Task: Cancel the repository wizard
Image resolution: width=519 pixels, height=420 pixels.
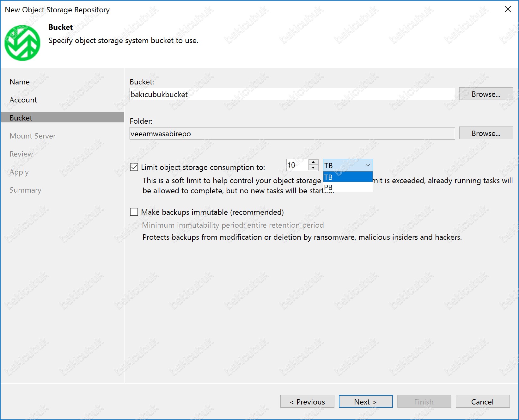Action: point(482,402)
